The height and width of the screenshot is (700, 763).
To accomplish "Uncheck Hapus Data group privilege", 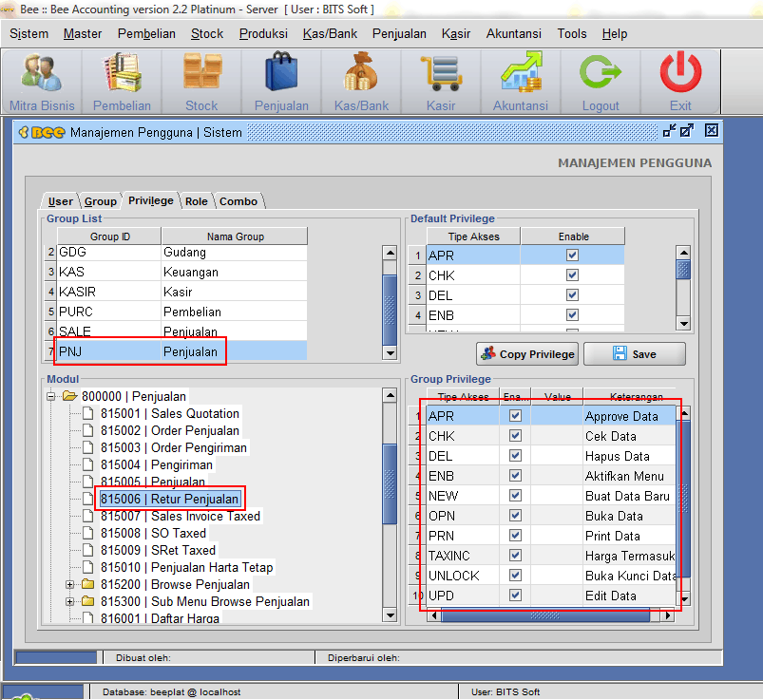I will tap(515, 455).
